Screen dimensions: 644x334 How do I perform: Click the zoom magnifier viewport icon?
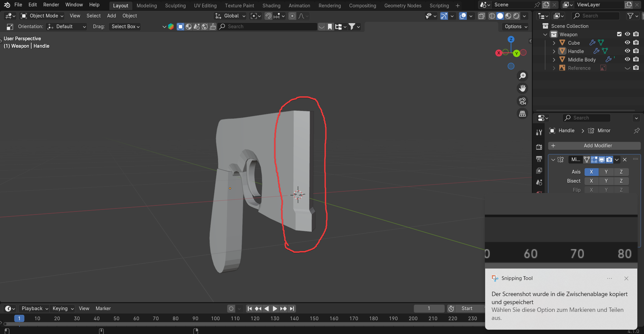point(522,76)
